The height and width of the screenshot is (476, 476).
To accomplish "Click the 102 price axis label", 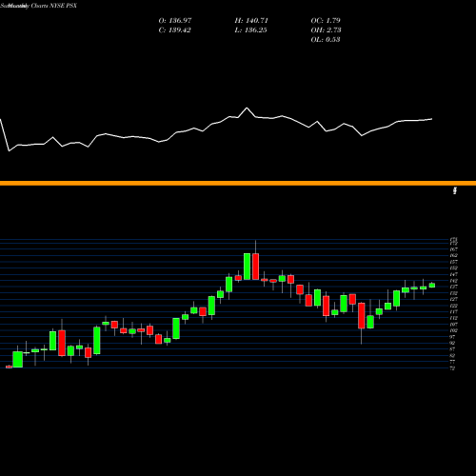I will click(454, 330).
